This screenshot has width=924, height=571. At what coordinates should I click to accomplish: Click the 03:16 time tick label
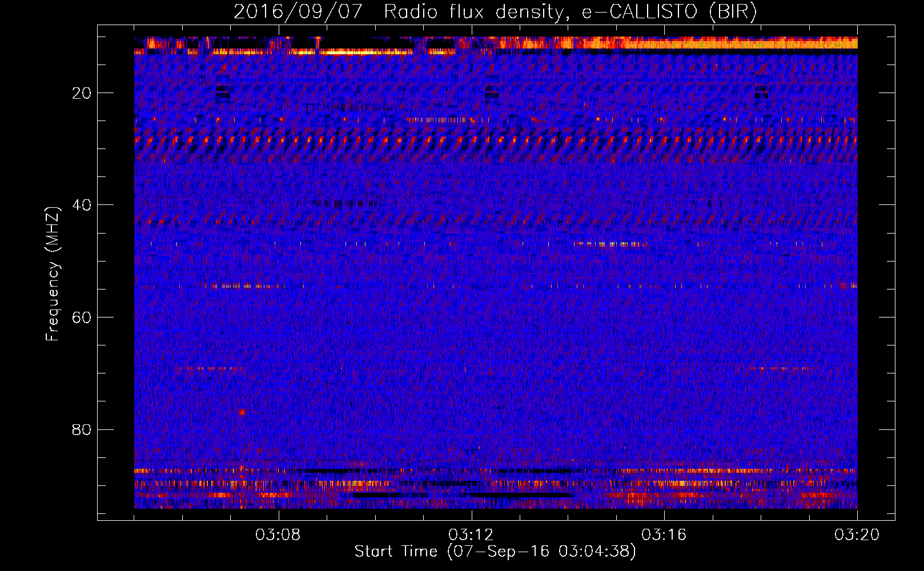(664, 535)
